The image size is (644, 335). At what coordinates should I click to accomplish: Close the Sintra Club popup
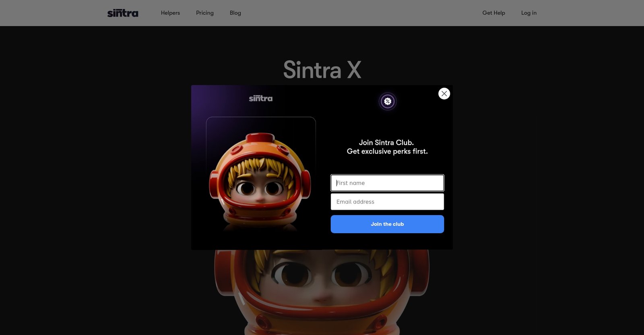(x=444, y=94)
